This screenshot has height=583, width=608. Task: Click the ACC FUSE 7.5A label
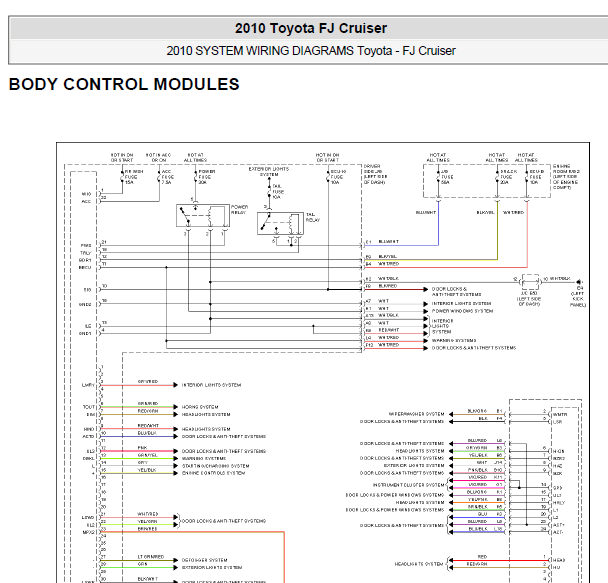point(168,177)
